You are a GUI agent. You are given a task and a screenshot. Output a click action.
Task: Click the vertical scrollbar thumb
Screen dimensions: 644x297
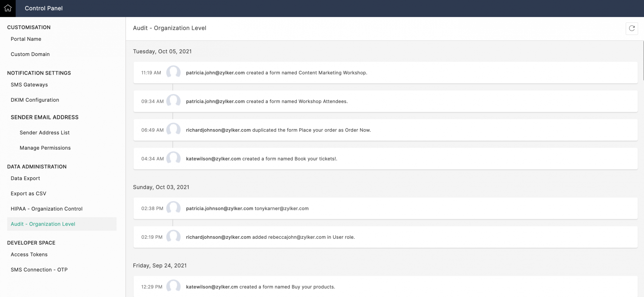[643, 60]
